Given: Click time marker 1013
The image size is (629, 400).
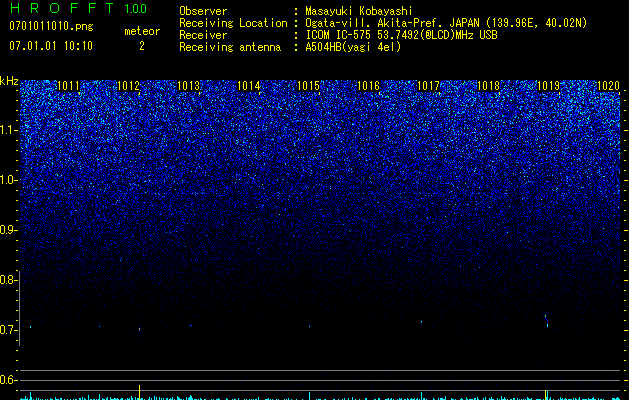Looking at the screenshot, I should click(x=189, y=85).
